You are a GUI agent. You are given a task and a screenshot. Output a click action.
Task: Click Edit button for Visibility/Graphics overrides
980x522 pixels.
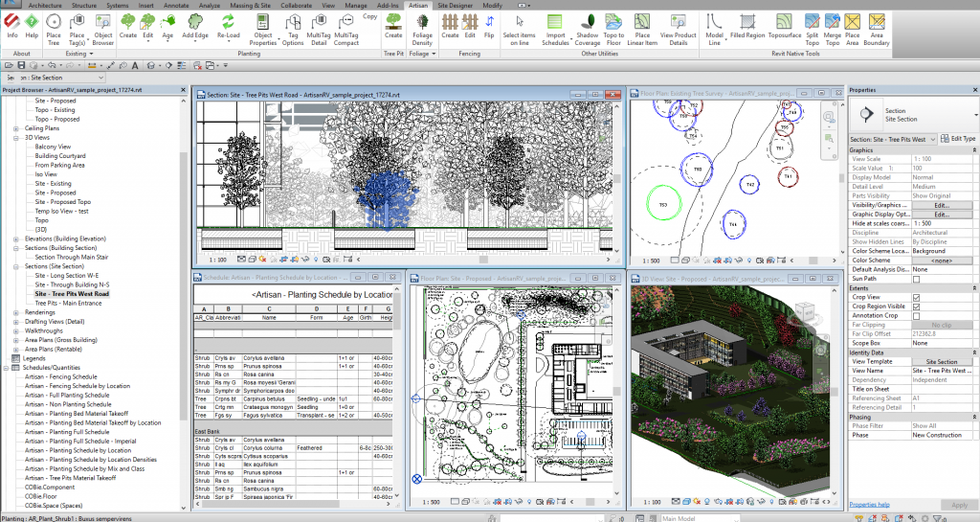point(941,205)
